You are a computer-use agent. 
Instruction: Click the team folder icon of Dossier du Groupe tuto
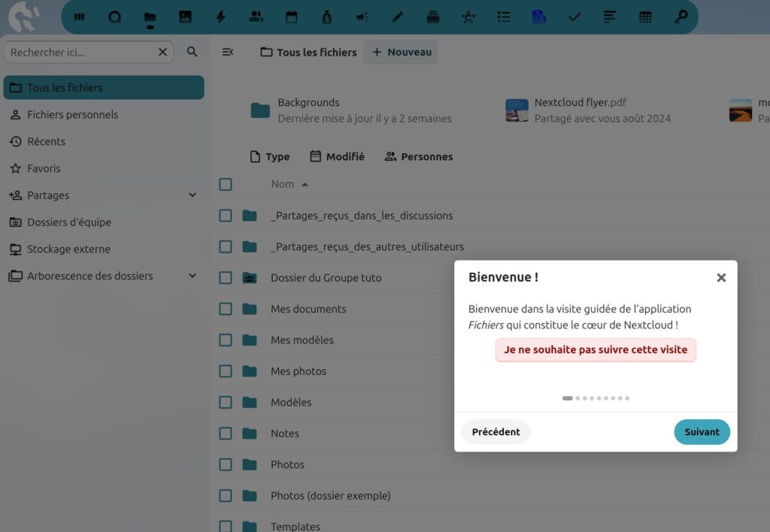pos(250,278)
